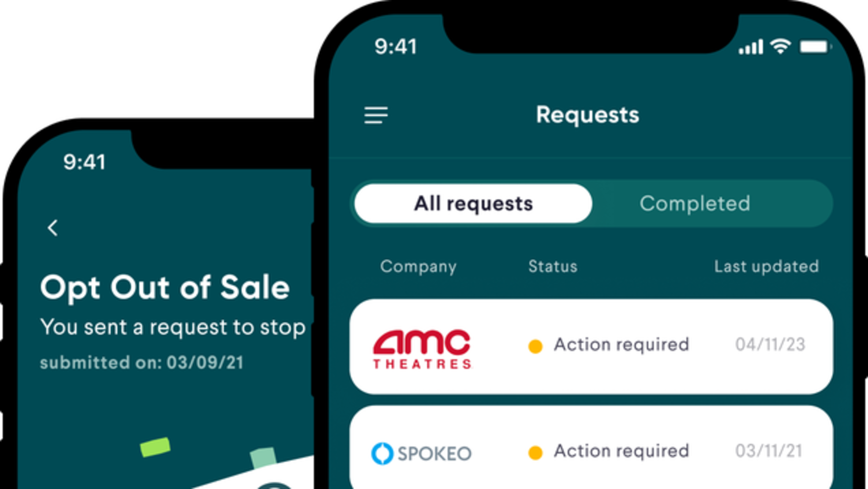The width and height of the screenshot is (868, 489).
Task: Click the 04/11/23 date on AMC row
Action: [770, 345]
